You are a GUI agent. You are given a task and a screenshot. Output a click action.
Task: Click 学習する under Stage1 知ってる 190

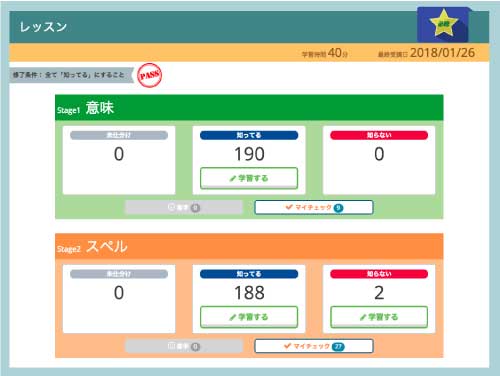[x=249, y=178]
